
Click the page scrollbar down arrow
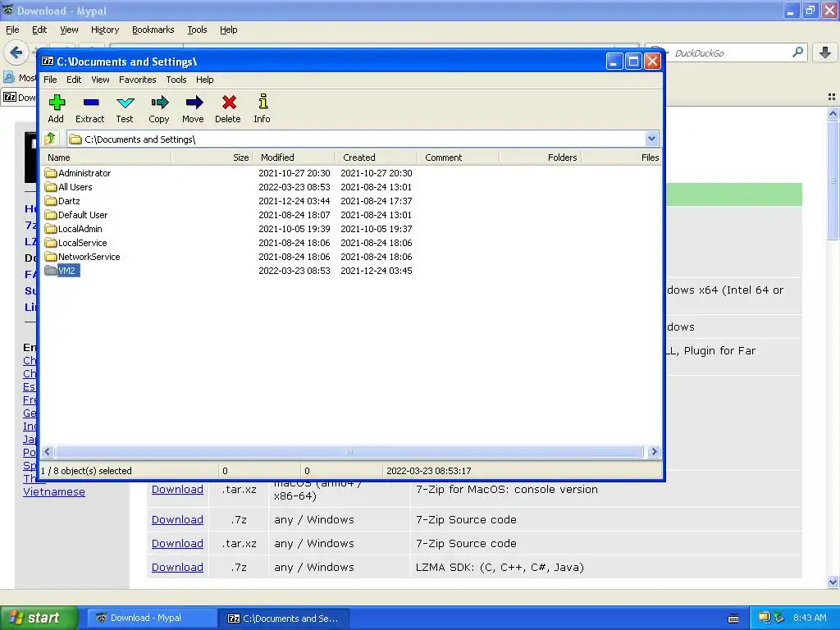[833, 582]
